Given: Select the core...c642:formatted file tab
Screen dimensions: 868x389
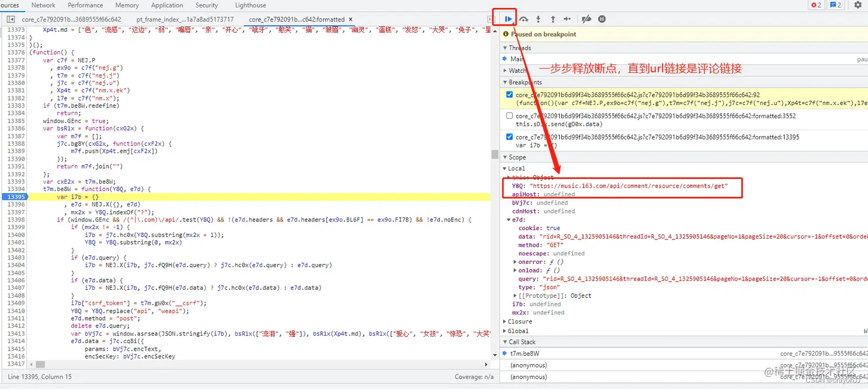Looking at the screenshot, I should [x=297, y=19].
